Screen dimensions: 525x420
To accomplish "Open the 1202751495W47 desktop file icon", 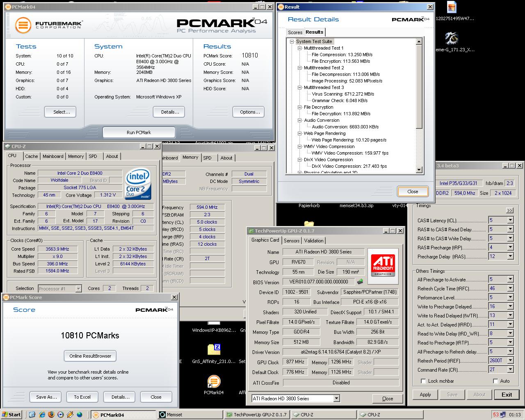I will pos(452,8).
